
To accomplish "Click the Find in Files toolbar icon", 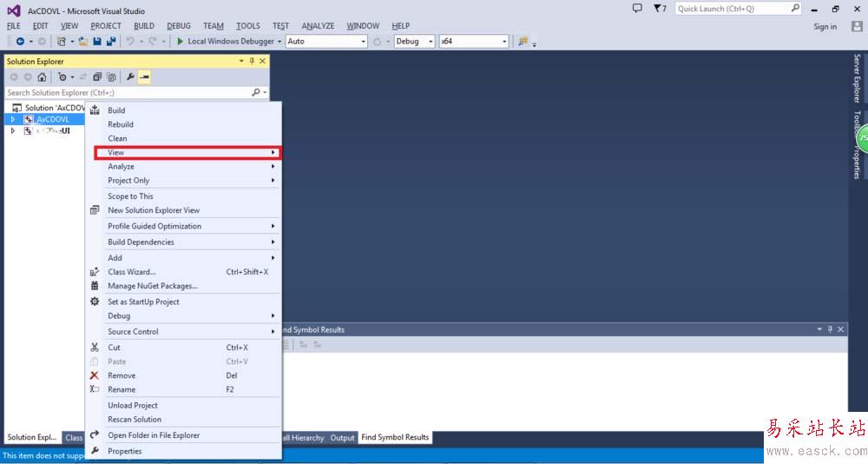I will [x=523, y=41].
